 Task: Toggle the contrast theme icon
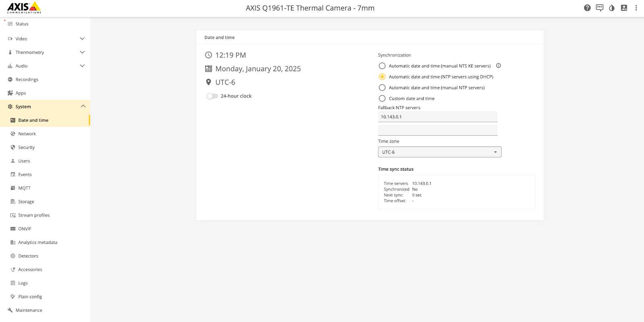pos(612,8)
